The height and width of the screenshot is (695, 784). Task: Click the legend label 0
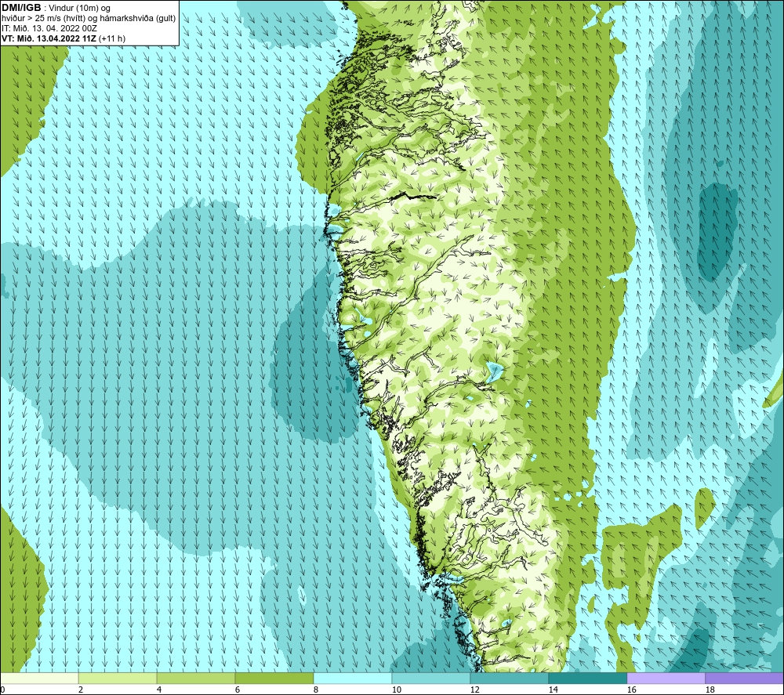[x=2, y=690]
